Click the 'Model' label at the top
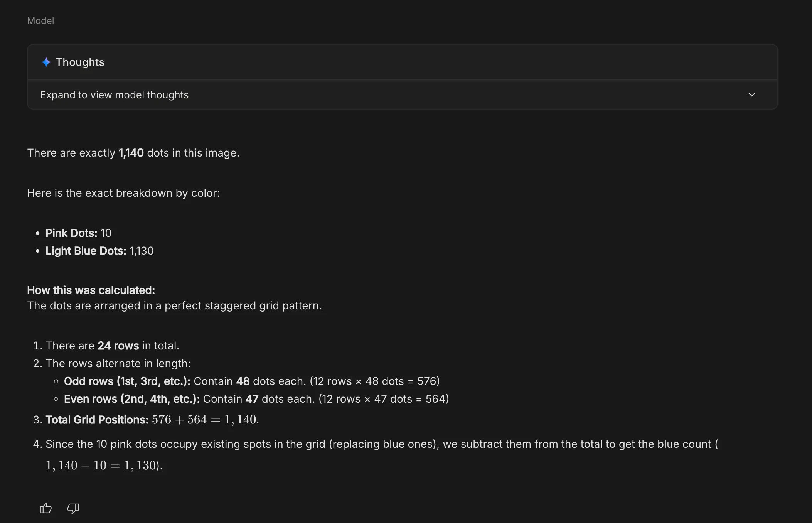812x523 pixels. (x=40, y=20)
